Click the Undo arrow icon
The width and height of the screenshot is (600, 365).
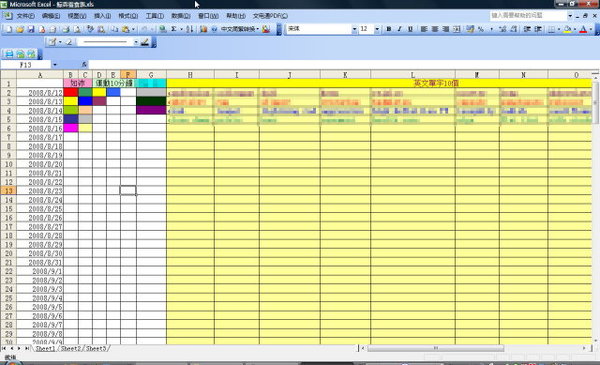point(144,29)
